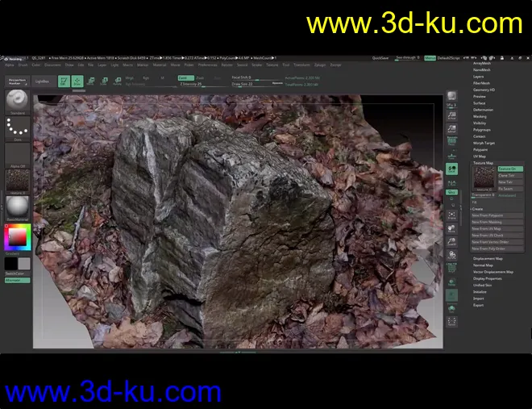Toggle the Line Fill PolyF button

tap(451, 268)
